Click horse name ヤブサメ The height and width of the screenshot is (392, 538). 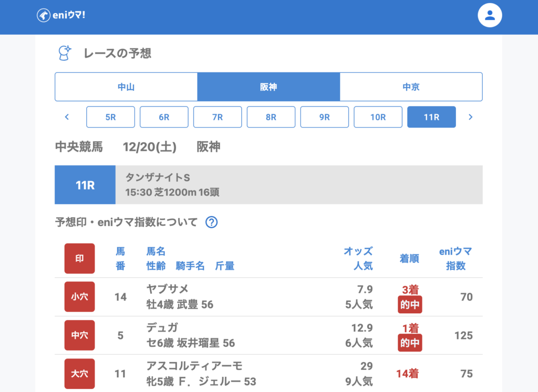click(167, 289)
